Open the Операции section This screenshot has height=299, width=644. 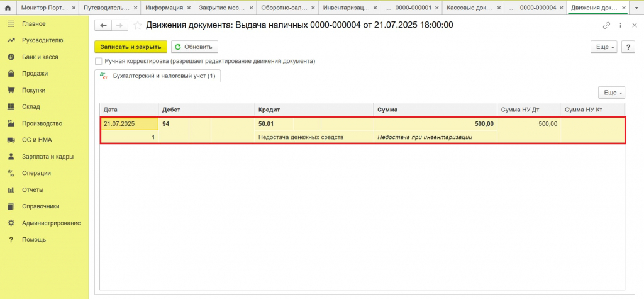tap(36, 173)
